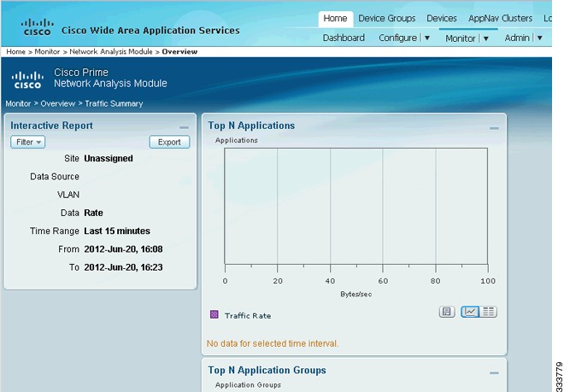Viewport: 564px width, 392px height.
Task: Click the 'Top N Applications' panel title
Action: pyautogui.click(x=251, y=126)
